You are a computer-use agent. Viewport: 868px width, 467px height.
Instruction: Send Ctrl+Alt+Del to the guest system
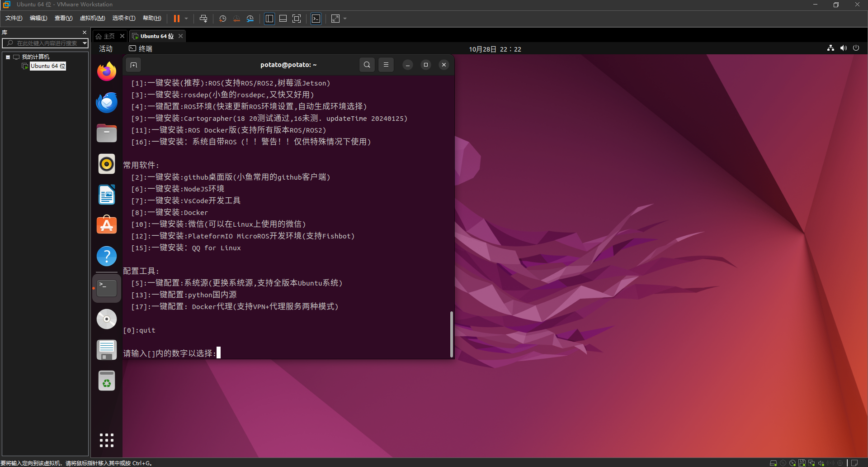click(x=203, y=19)
